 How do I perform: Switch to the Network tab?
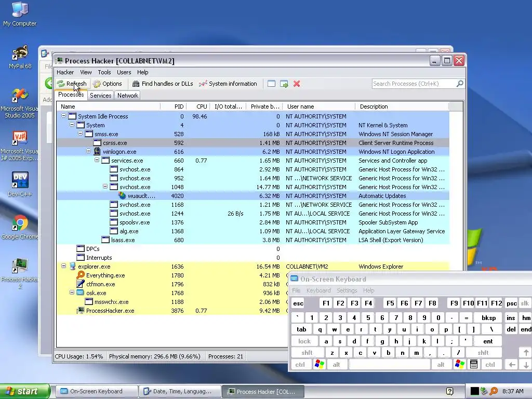pos(128,96)
